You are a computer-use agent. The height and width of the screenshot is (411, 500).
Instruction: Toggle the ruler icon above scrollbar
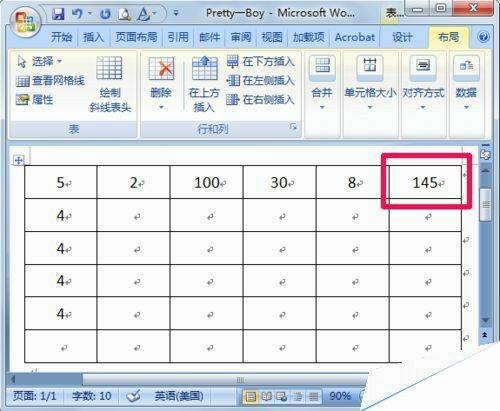[486, 154]
